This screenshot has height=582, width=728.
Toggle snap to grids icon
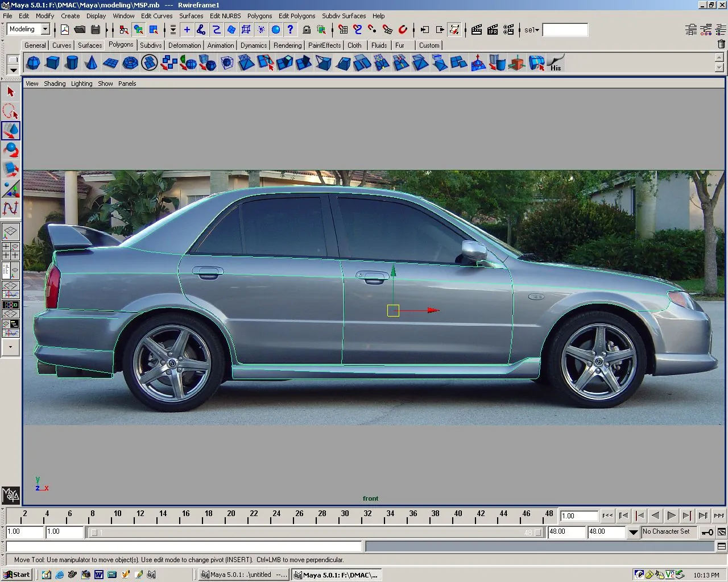(x=343, y=30)
